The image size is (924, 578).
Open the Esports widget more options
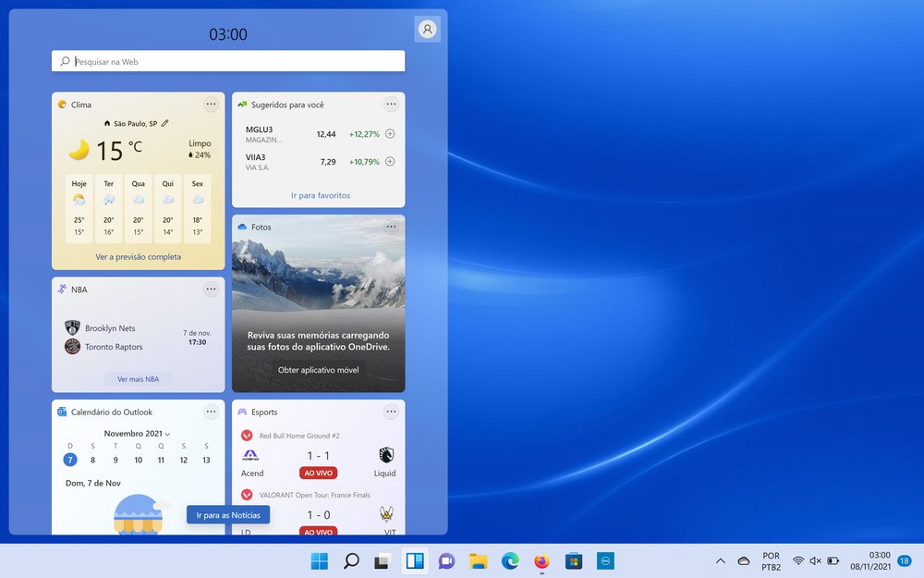(391, 412)
